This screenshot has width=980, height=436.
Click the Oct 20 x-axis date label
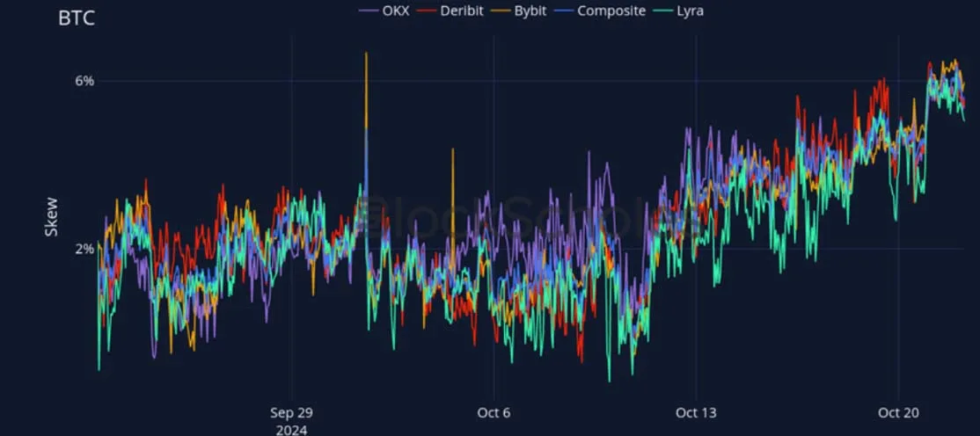898,413
